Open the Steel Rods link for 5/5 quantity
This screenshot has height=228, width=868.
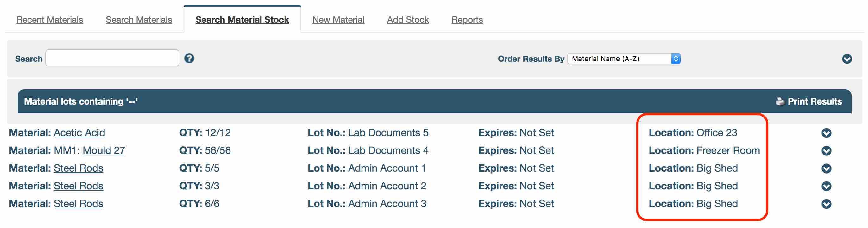click(79, 168)
